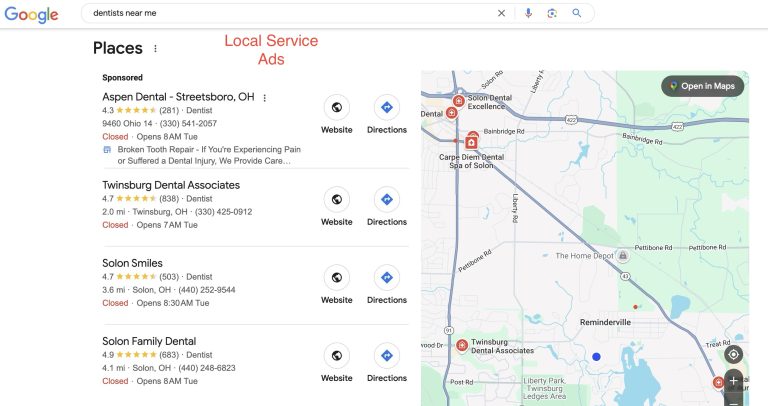
Task: Click the magnifying glass search button
Action: coord(577,14)
